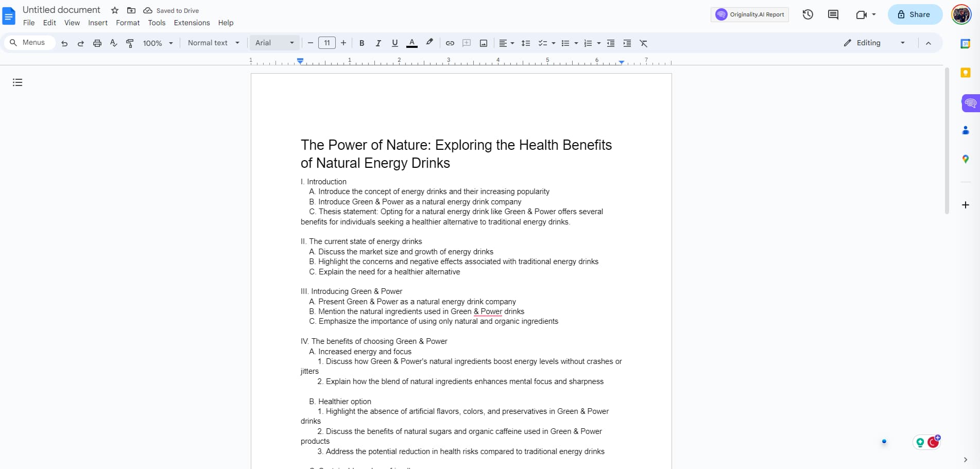Undo the last action
This screenshot has height=469, width=980.
[64, 43]
